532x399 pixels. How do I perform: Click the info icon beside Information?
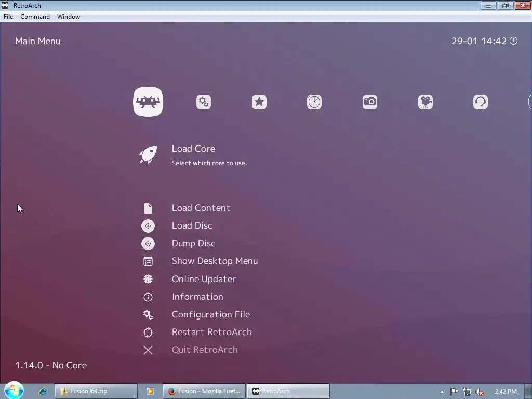(x=148, y=297)
